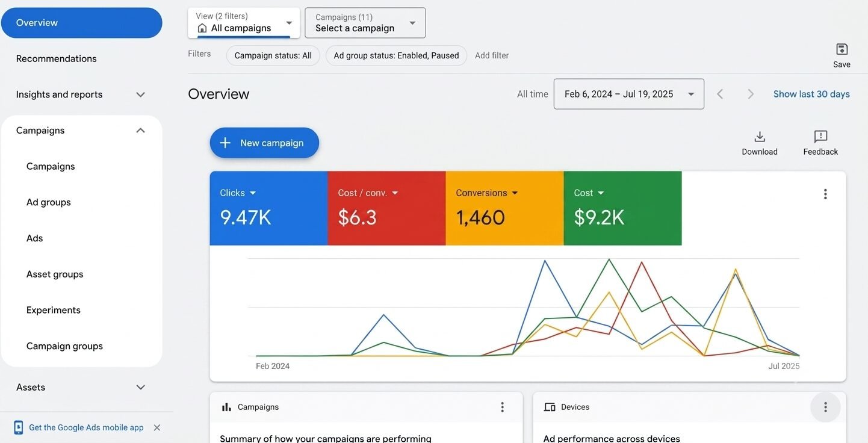This screenshot has width=868, height=443.
Task: Edit the Ad group status filter chip
Action: (396, 55)
